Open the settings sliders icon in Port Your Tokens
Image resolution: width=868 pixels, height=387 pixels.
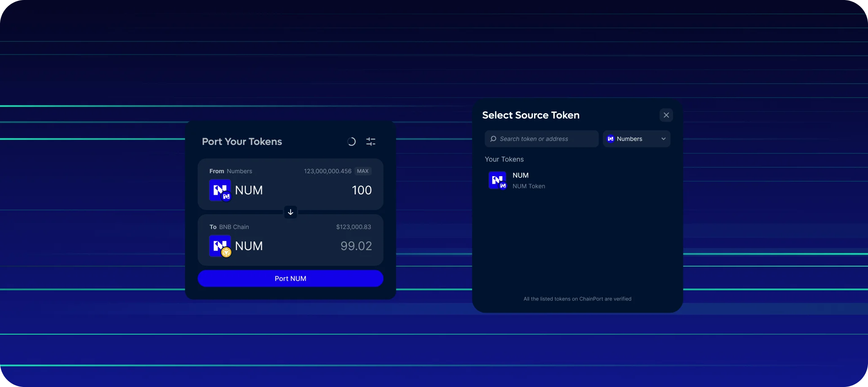point(371,142)
